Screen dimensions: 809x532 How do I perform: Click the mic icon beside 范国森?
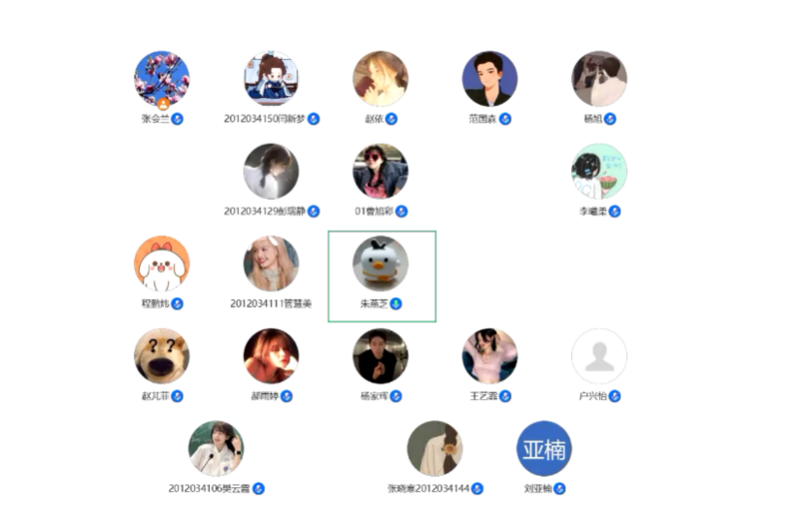pos(505,119)
